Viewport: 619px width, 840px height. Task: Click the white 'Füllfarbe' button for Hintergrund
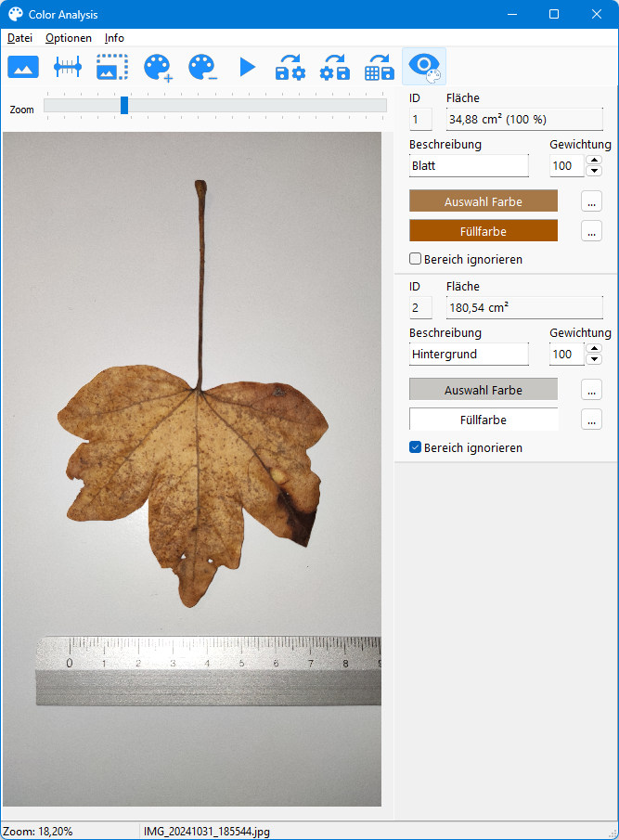(x=483, y=420)
